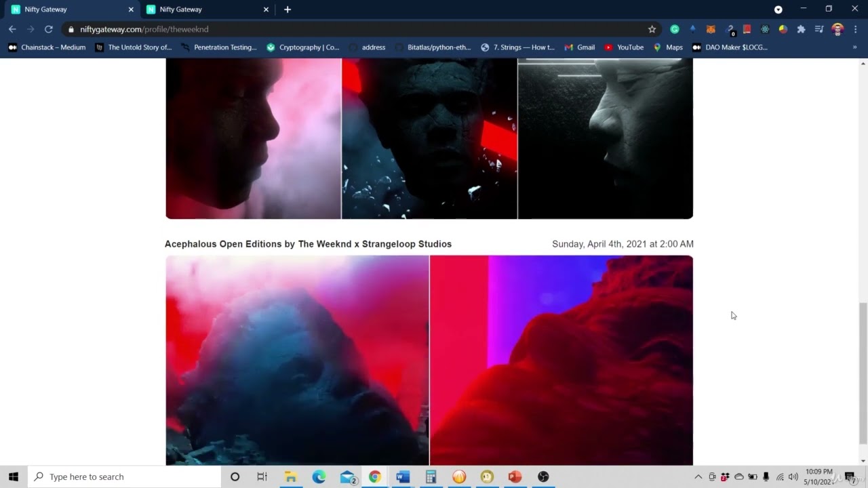Open the blue diamond Ethereum extension
868x488 pixels.
[x=692, y=29]
